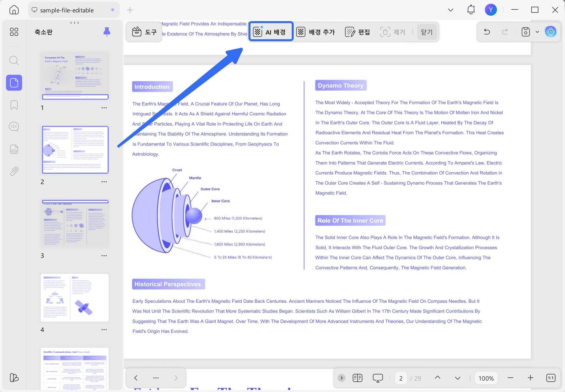Image resolution: width=565 pixels, height=392 pixels.
Task: Click the 축소판 panel title
Action: click(44, 32)
